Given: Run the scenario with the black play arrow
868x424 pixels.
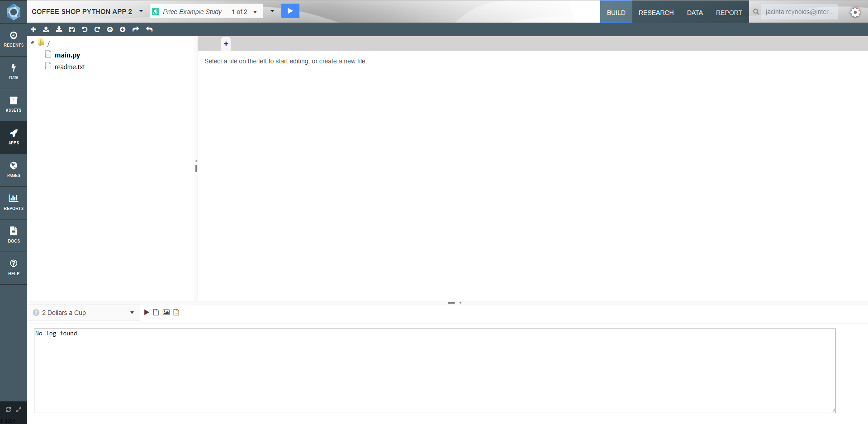Looking at the screenshot, I should pos(147,312).
